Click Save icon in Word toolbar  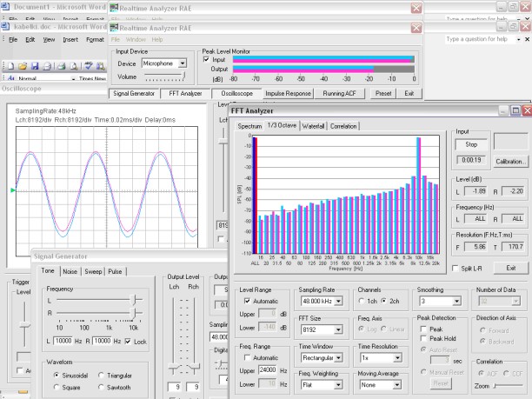[35, 66]
